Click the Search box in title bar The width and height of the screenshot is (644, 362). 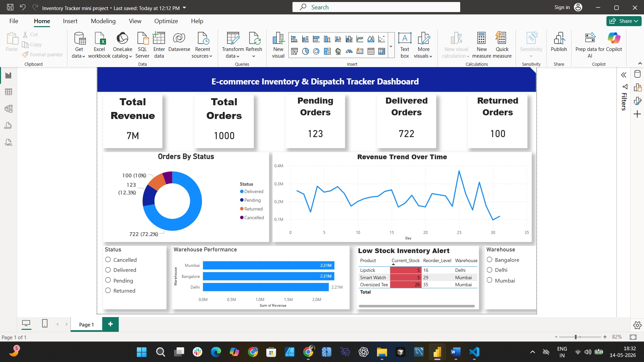tap(376, 7)
